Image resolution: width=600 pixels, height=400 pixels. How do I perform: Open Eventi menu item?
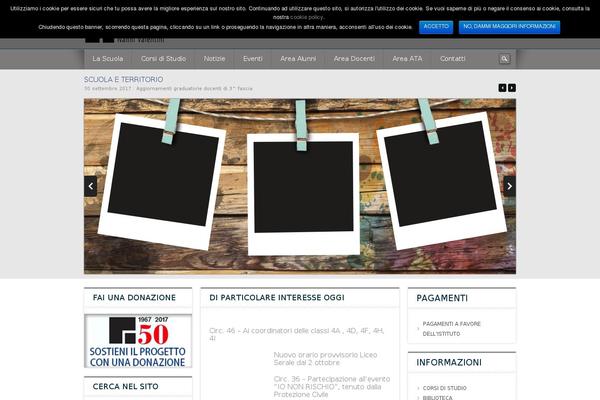253,59
